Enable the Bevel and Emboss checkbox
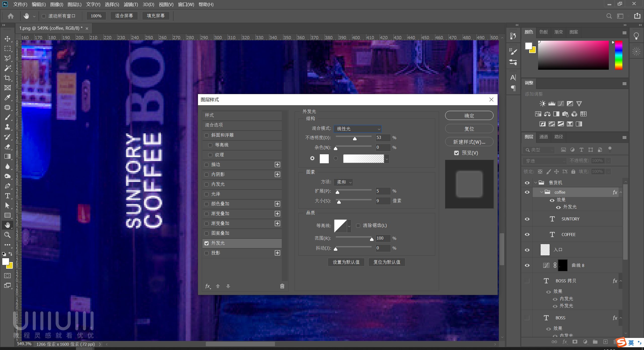644x350 pixels. tap(207, 135)
